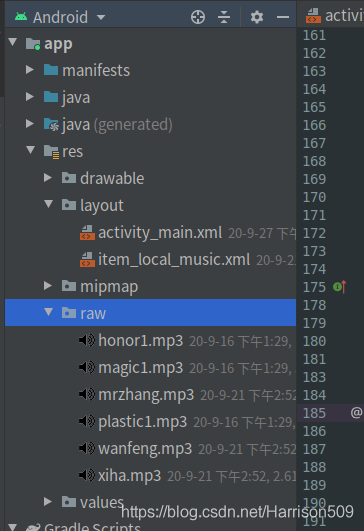Open project panel settings gear
364x531 pixels.
257,17
